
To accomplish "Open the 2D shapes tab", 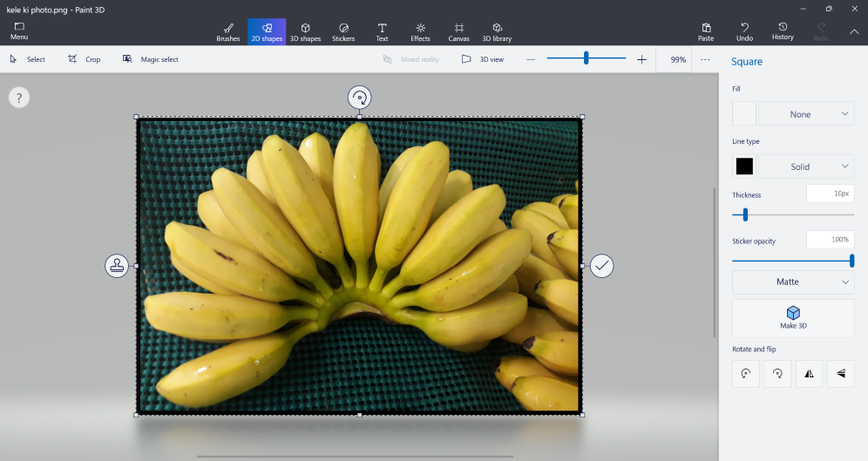I will 267,32.
